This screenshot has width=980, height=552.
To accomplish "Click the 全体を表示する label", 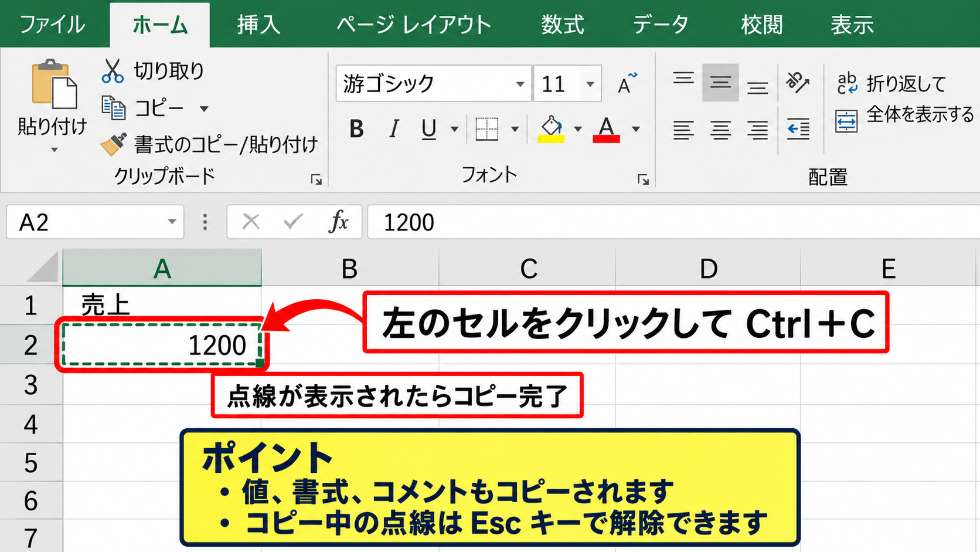I will tap(920, 114).
